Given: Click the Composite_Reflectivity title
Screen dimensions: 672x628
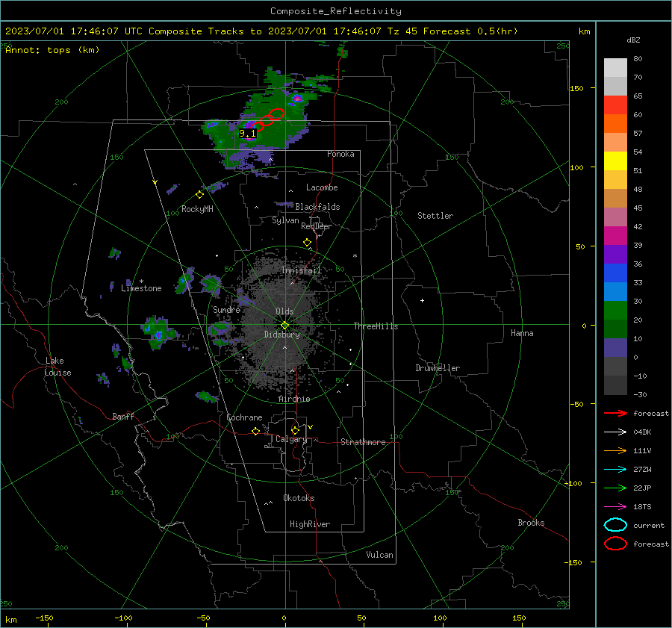Looking at the screenshot, I should (335, 11).
